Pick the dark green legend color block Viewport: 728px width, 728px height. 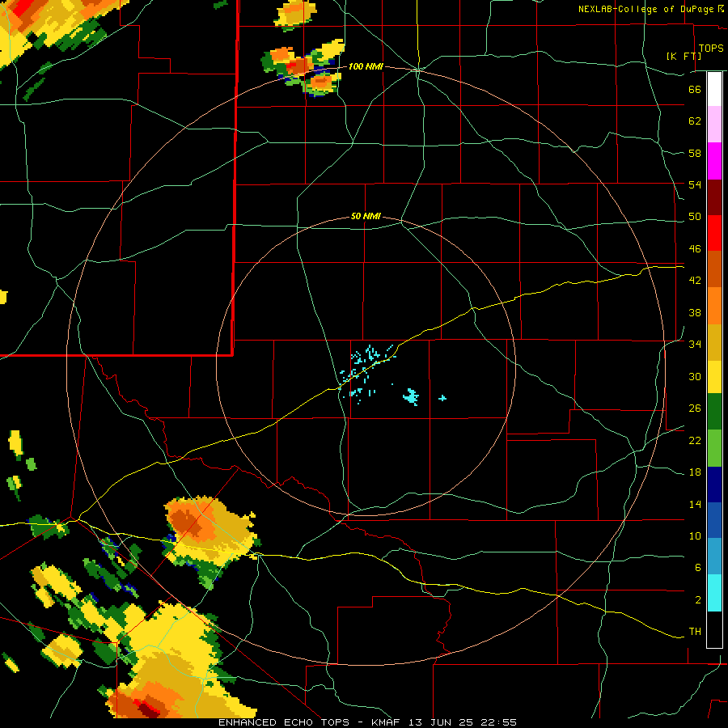(x=714, y=412)
